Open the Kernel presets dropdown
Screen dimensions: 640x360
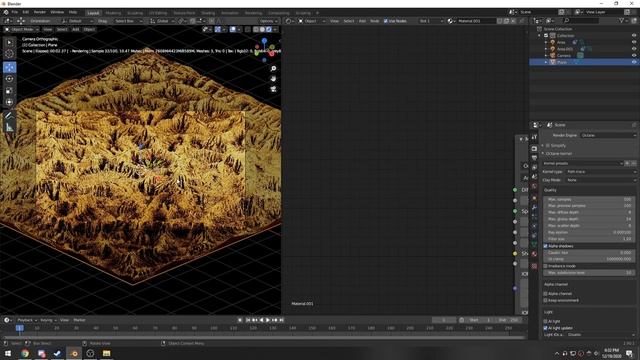[583, 163]
